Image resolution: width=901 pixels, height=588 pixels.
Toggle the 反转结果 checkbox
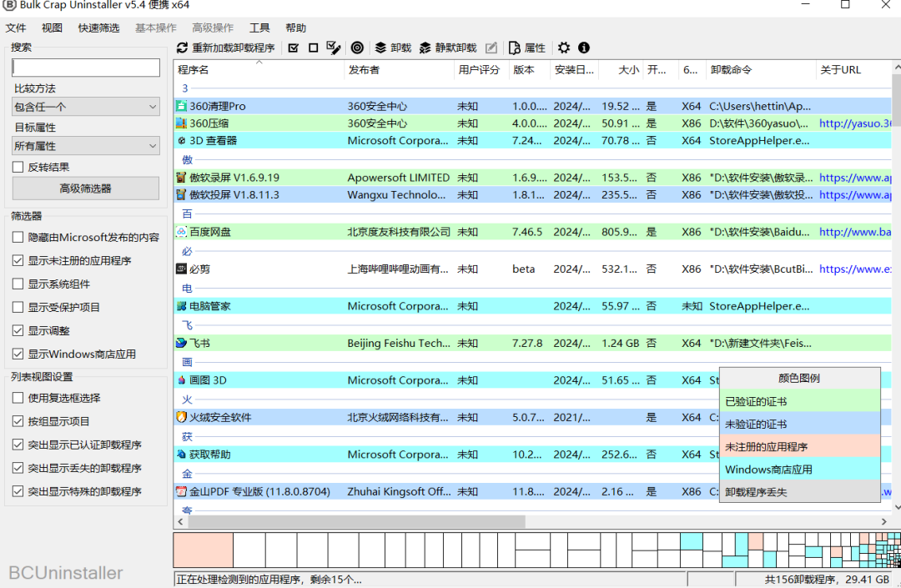[x=18, y=167]
